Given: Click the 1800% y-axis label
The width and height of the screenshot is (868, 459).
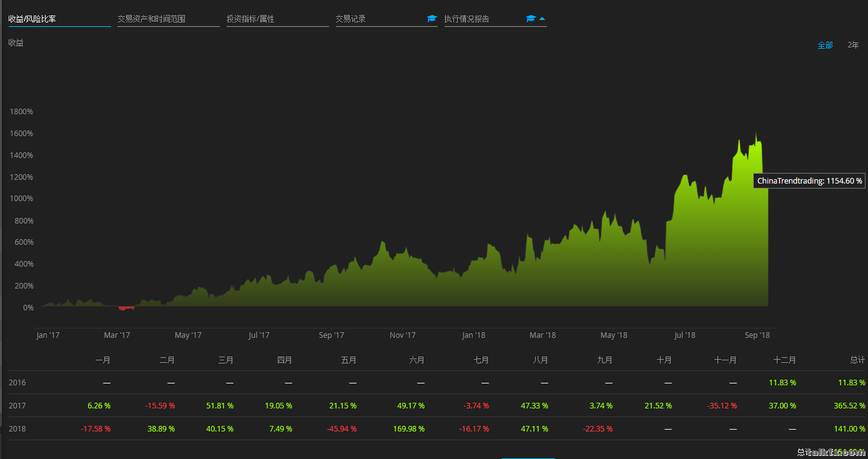Looking at the screenshot, I should point(21,112).
